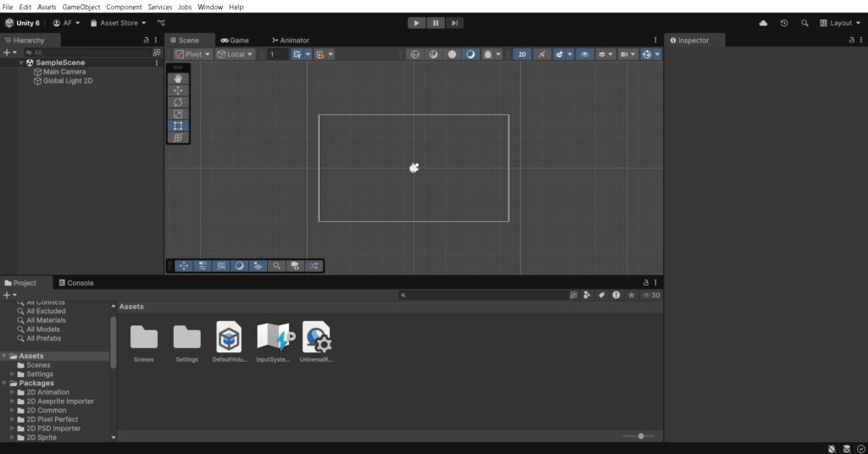The height and width of the screenshot is (454, 868).
Task: Click cache server icon in status bar
Action: pyautogui.click(x=847, y=449)
